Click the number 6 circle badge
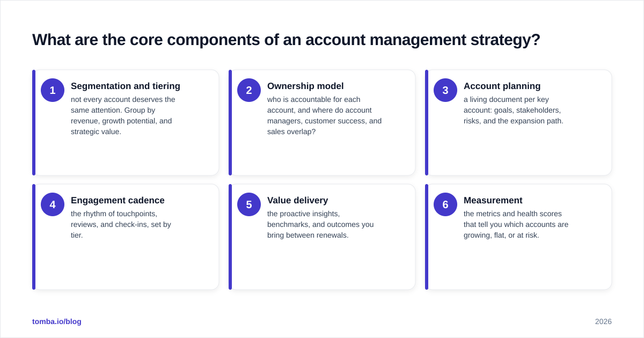Image resolution: width=644 pixels, height=338 pixels. tap(445, 204)
